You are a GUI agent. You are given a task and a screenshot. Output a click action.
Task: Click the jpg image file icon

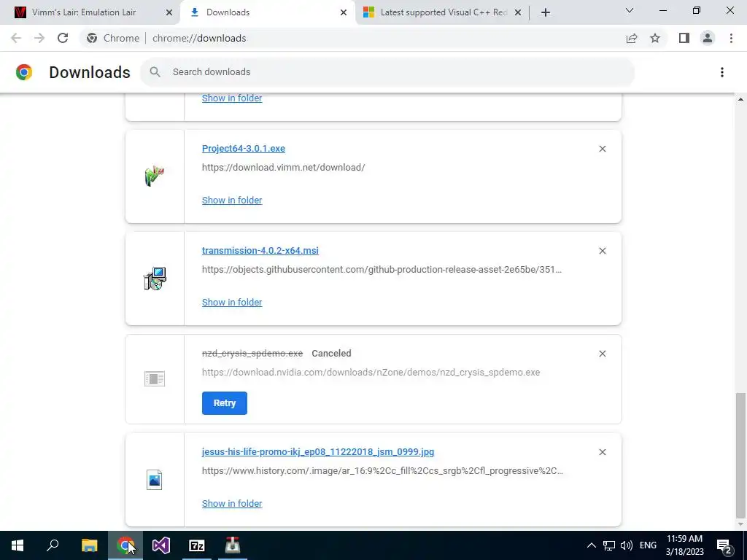155,480
